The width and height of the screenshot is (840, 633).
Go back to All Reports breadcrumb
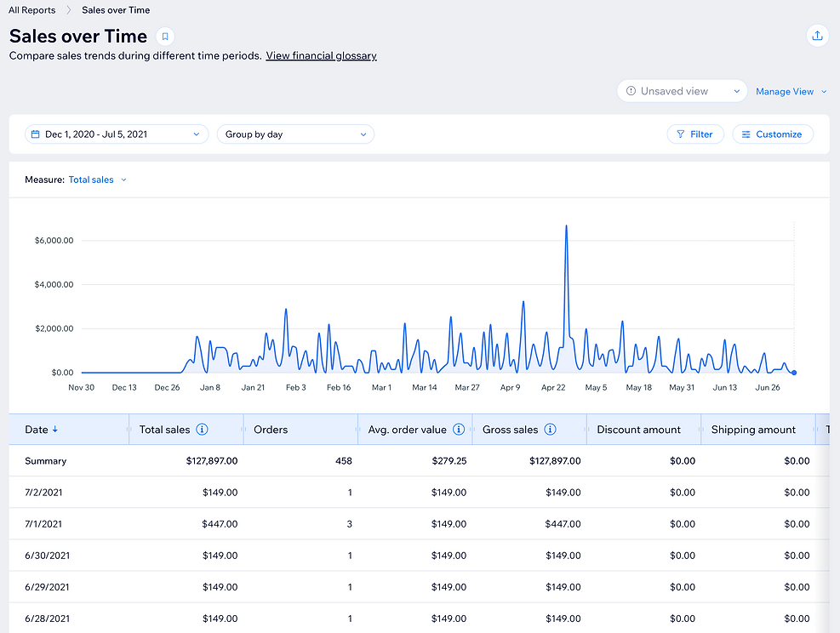[32, 10]
